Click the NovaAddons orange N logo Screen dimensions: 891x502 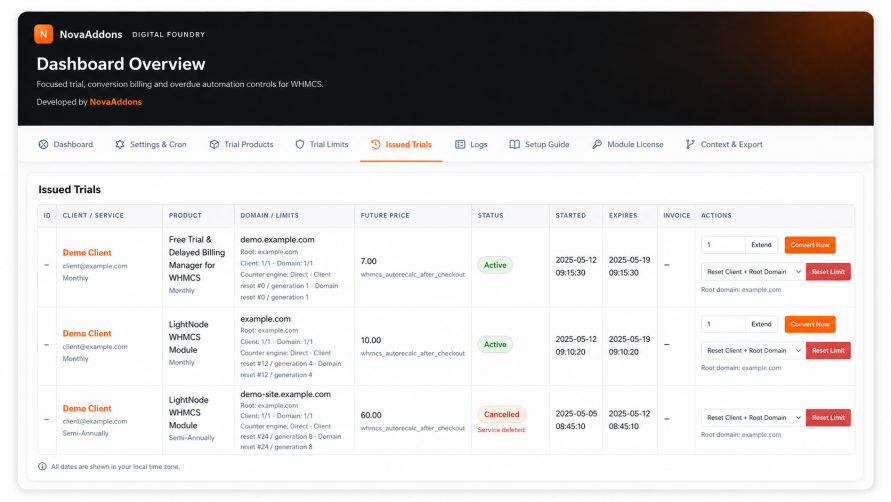click(x=44, y=34)
